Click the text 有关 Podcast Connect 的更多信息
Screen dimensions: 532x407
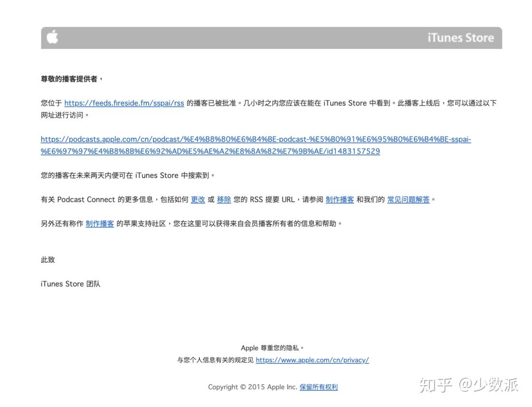pyautogui.click(x=97, y=199)
